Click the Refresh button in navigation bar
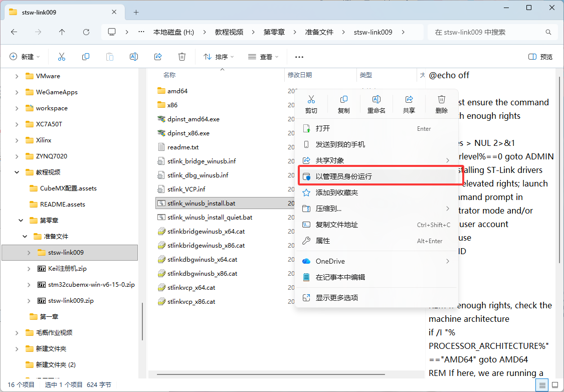This screenshot has width=564, height=392. (x=86, y=32)
